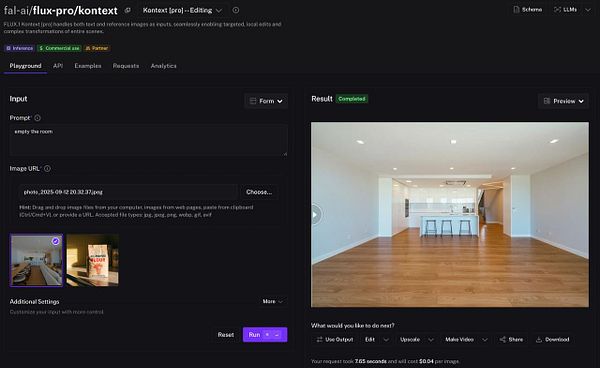This screenshot has width=600, height=368.
Task: Select the flour bag thumbnail
Action: pyautogui.click(x=92, y=260)
